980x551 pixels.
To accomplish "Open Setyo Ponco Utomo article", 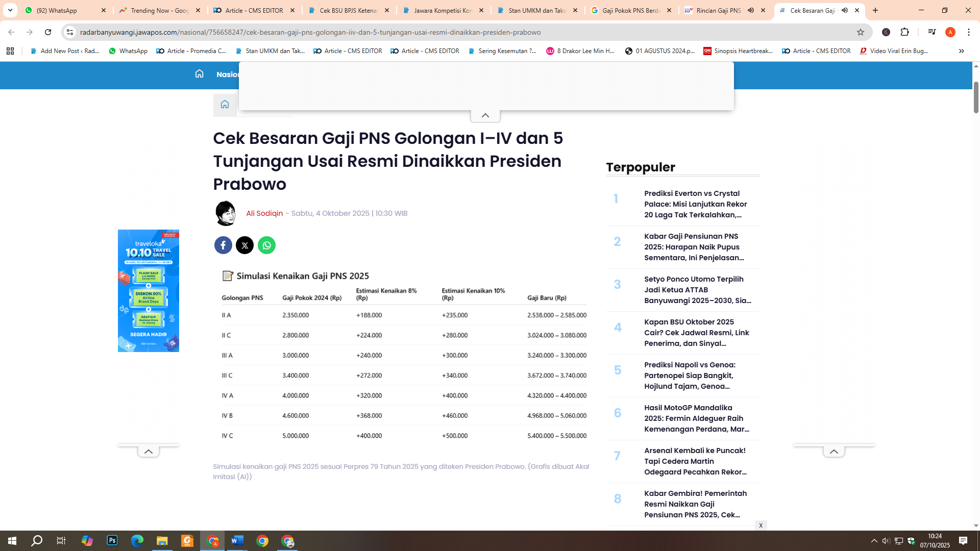I will point(698,290).
